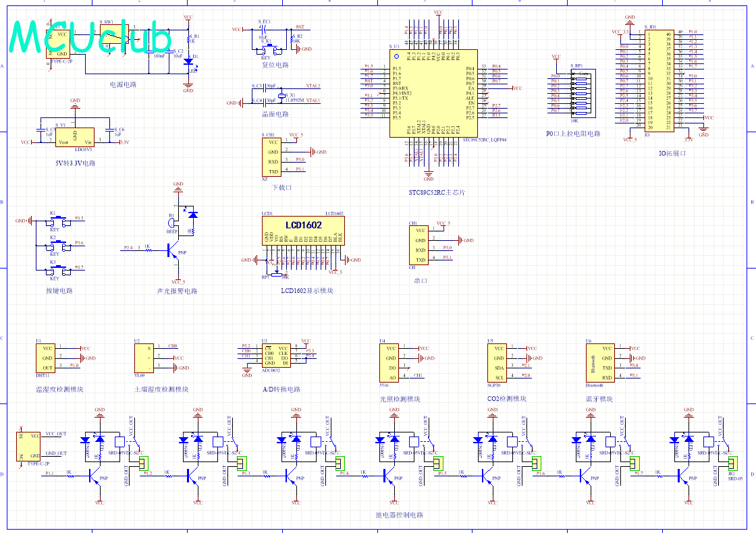Click the SGP30 CO2 sensor module
Viewport: 756px width, 533px height.
[x=498, y=362]
